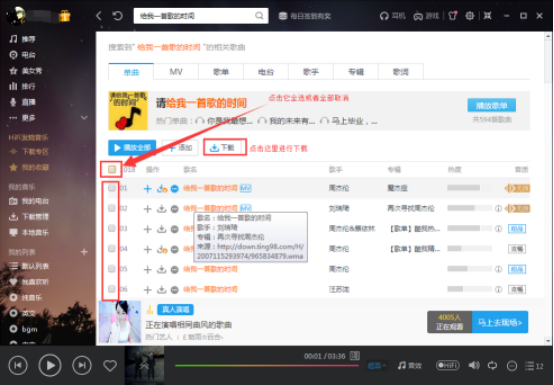Click the minus circle icon on song 03
554x385 pixels.
tap(175, 229)
